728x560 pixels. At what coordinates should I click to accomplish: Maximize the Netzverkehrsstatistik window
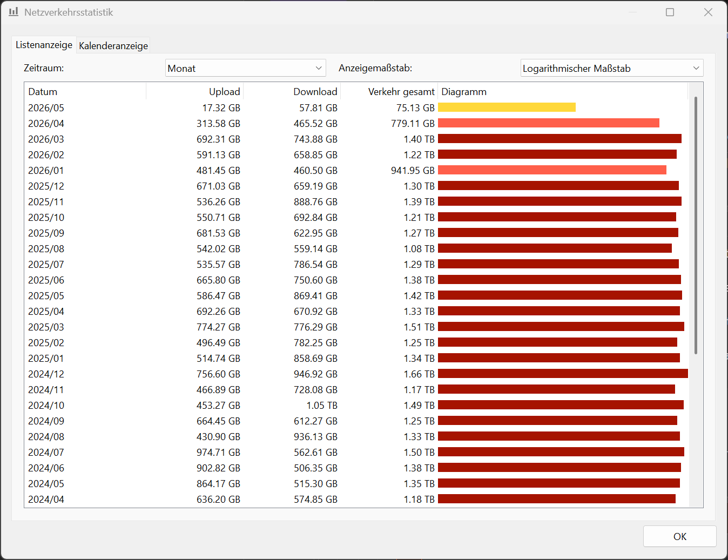pos(670,12)
